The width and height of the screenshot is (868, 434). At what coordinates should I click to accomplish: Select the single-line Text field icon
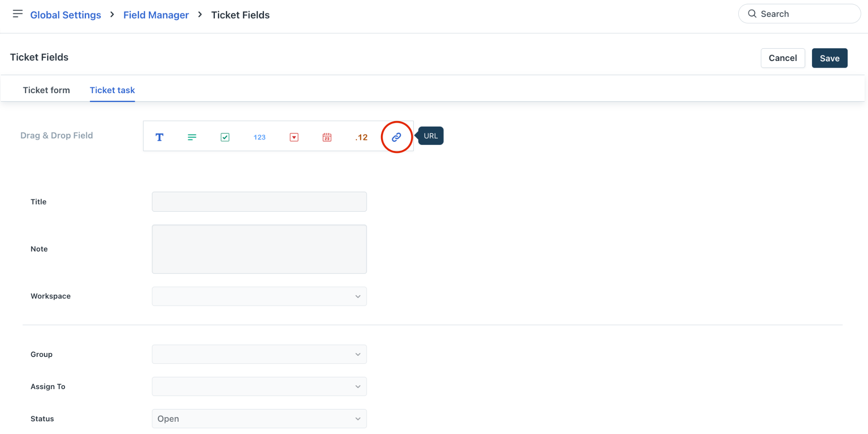point(159,137)
